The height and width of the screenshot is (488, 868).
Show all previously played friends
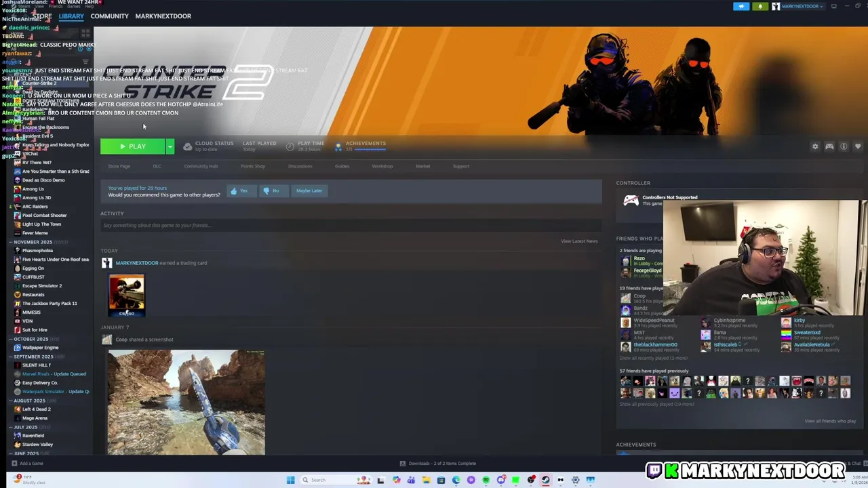click(x=656, y=405)
